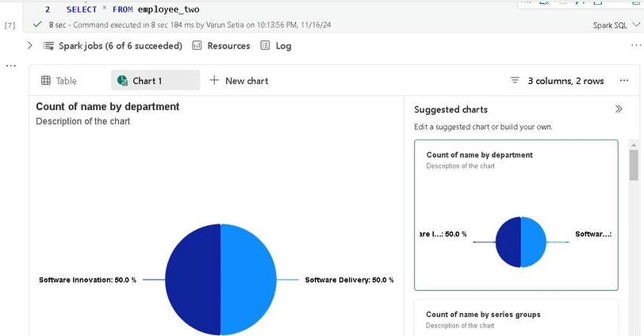Click the Resources chart icon
Viewport: 644px width, 336px height.
[x=197, y=45]
